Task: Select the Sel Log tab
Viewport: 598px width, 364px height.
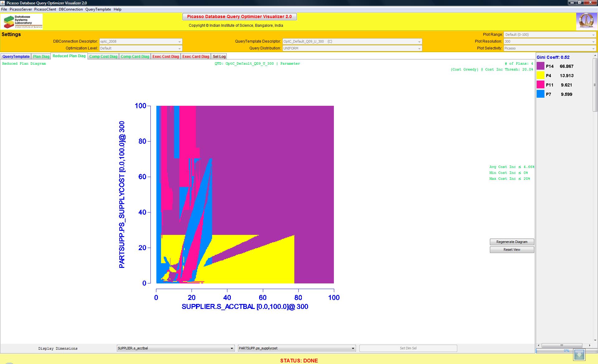Action: 219,57
